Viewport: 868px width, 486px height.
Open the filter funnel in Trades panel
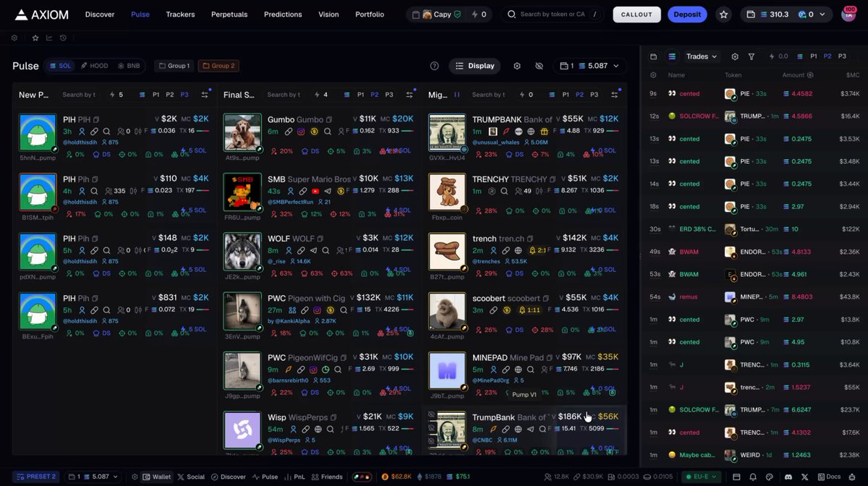(752, 56)
